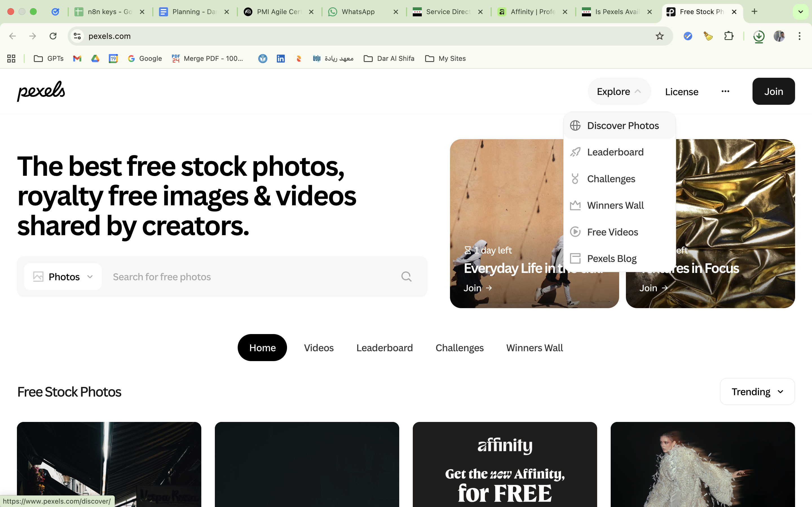
Task: Open site information icon in address bar
Action: (x=78, y=36)
